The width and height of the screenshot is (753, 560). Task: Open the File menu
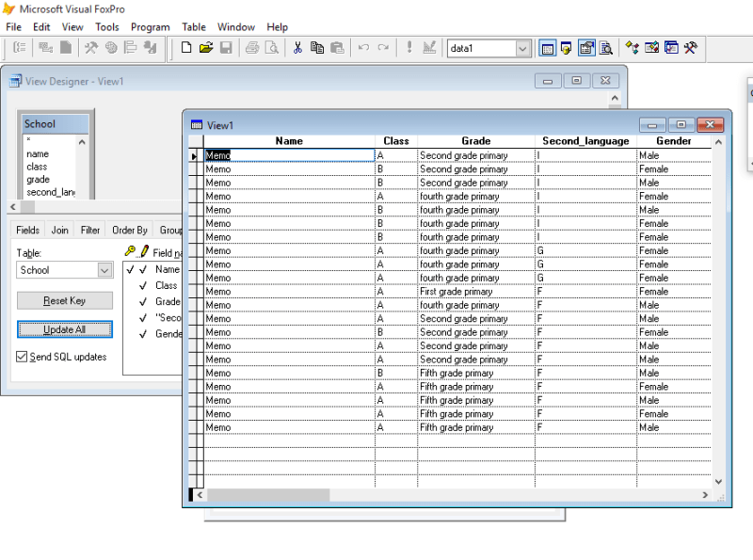[x=13, y=27]
